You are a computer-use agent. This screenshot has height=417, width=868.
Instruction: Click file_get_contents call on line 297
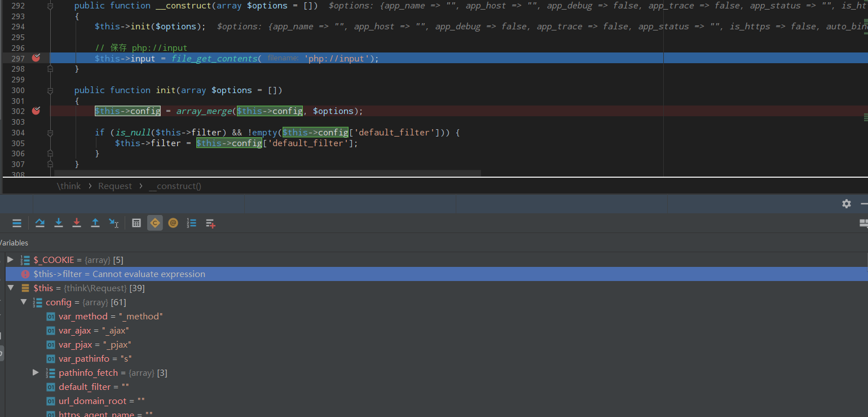(x=214, y=59)
